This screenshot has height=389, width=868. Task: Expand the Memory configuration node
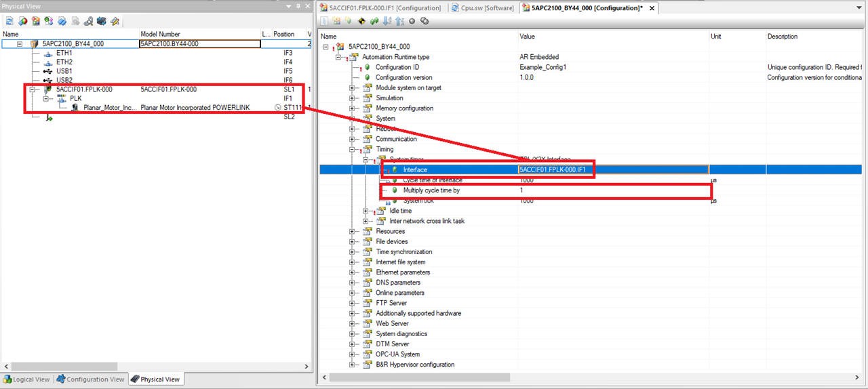click(352, 108)
